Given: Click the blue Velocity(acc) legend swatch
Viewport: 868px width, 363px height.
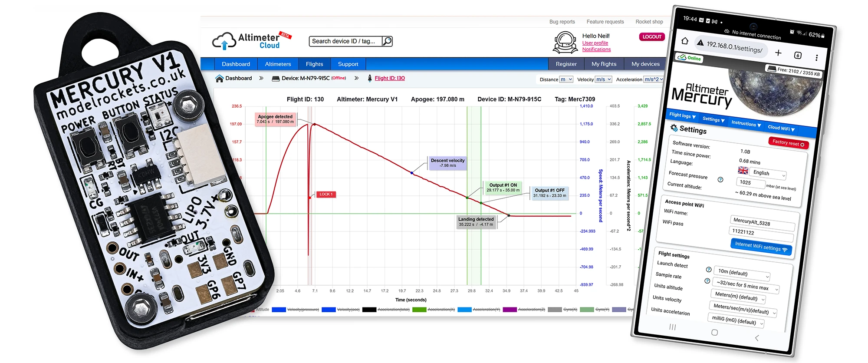Looking at the screenshot, I should point(329,310).
